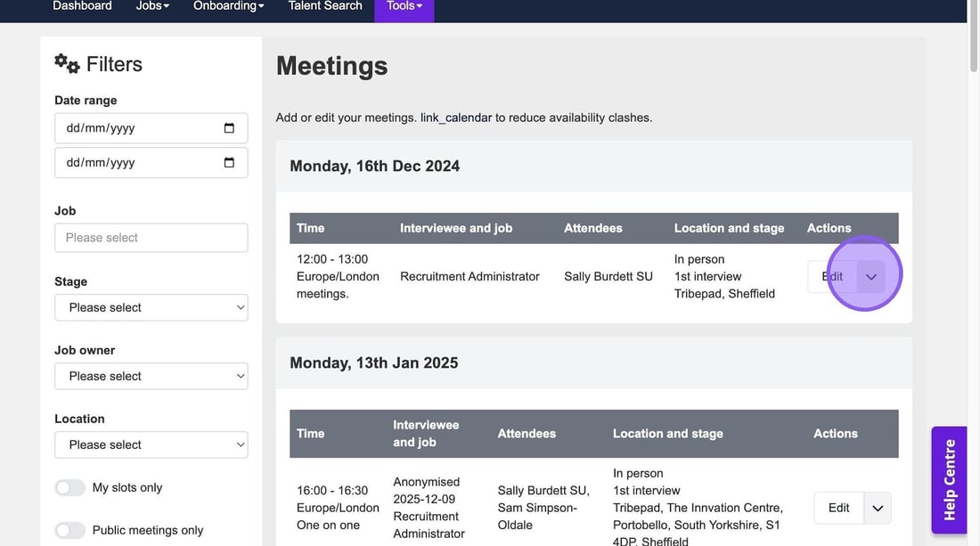Image resolution: width=980 pixels, height=546 pixels.
Task: Toggle My slots only switch
Action: tap(70, 487)
